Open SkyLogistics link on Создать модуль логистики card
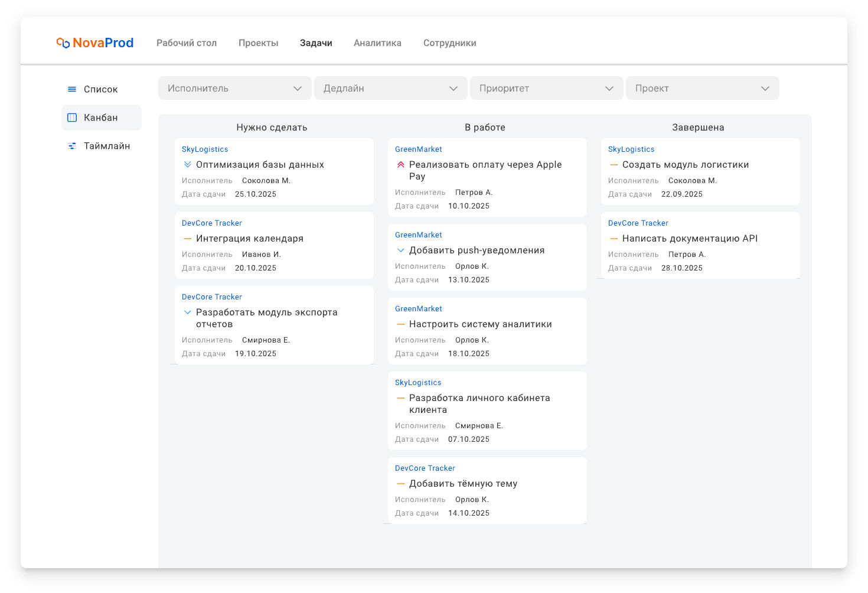 (631, 149)
